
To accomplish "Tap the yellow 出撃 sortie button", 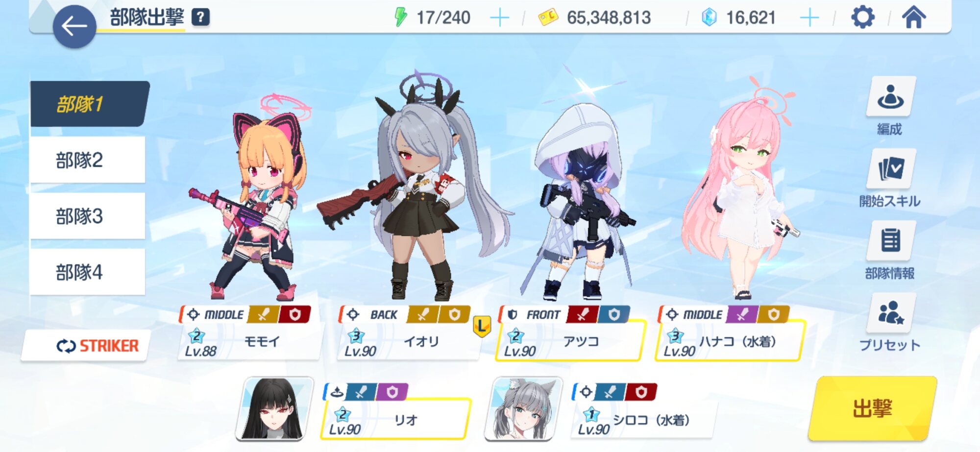I will point(872,408).
